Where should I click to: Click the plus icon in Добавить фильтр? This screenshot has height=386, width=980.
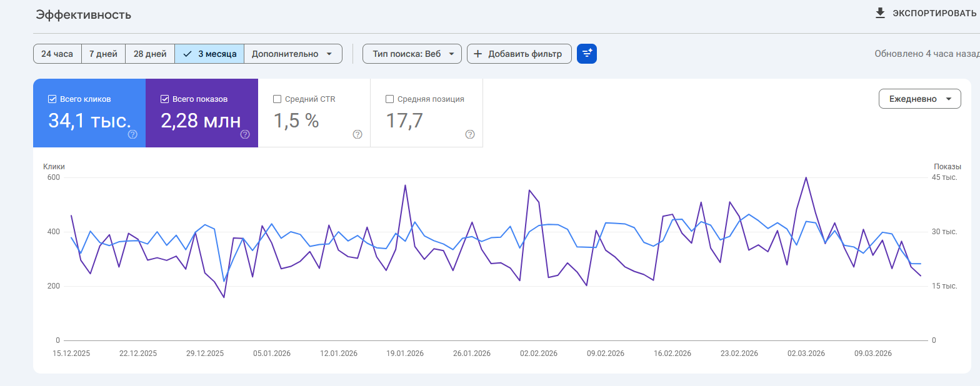pyautogui.click(x=477, y=54)
